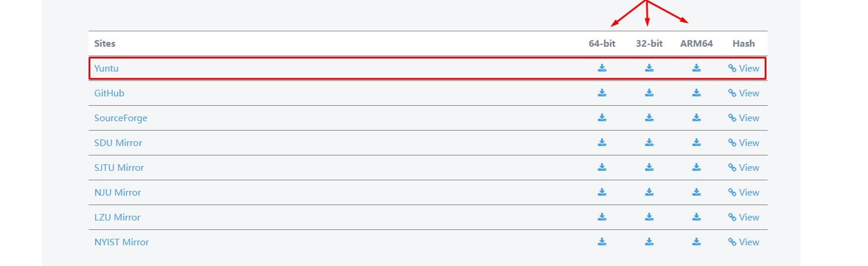Download 32-bit from NYIST Mirror
The height and width of the screenshot is (266, 868).
(649, 242)
